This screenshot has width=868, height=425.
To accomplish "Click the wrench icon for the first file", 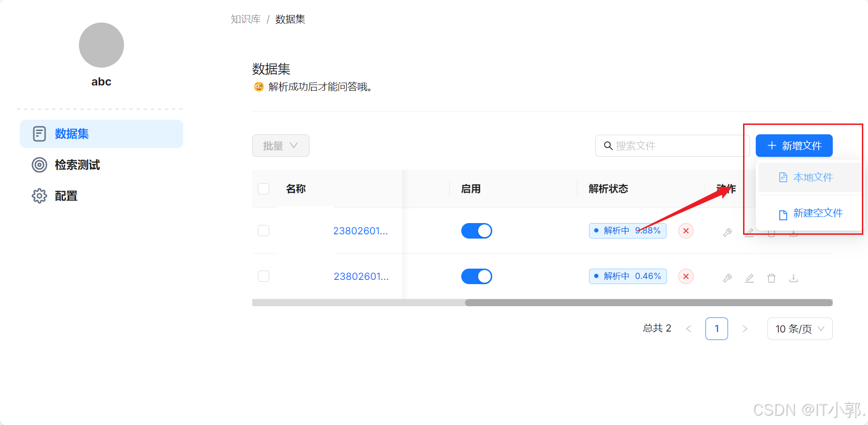I will tap(727, 232).
